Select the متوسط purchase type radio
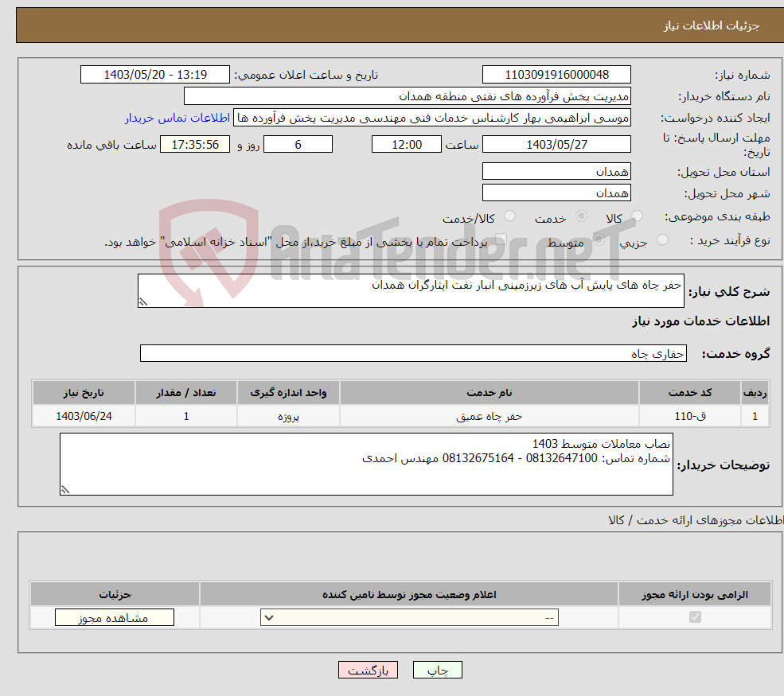The width and height of the screenshot is (784, 696). coord(599,240)
